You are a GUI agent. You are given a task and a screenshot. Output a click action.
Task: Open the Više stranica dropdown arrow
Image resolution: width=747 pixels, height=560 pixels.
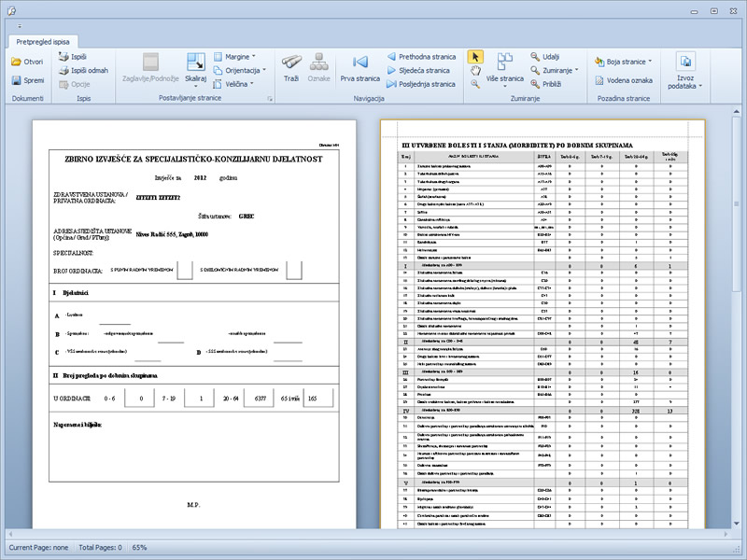(505, 86)
